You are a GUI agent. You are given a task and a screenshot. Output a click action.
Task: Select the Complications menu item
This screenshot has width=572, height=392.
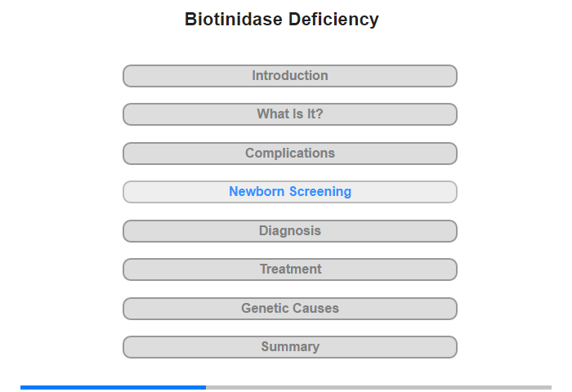pyautogui.click(x=290, y=154)
